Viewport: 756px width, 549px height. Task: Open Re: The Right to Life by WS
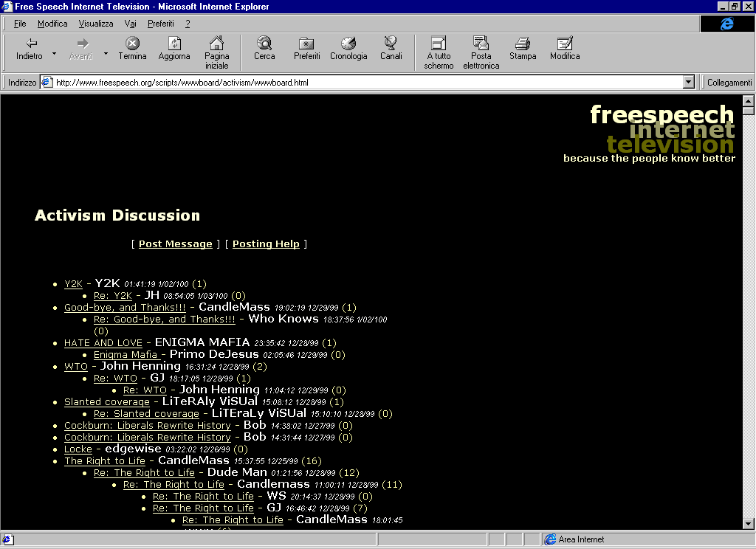pyautogui.click(x=203, y=497)
